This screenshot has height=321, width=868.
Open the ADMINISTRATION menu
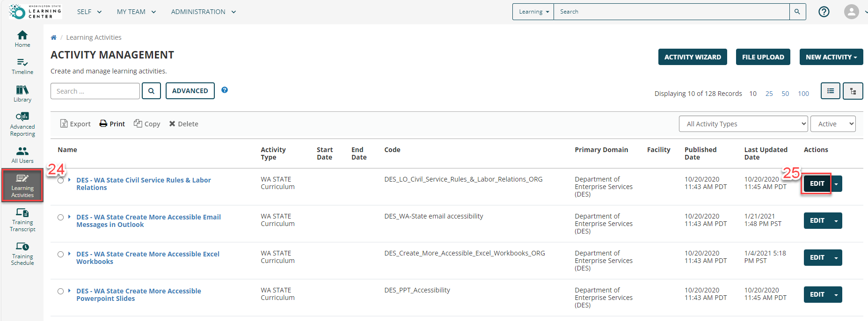204,12
